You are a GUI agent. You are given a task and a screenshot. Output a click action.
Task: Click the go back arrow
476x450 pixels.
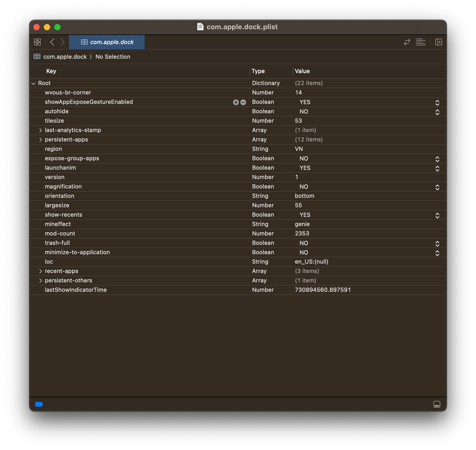pos(52,42)
